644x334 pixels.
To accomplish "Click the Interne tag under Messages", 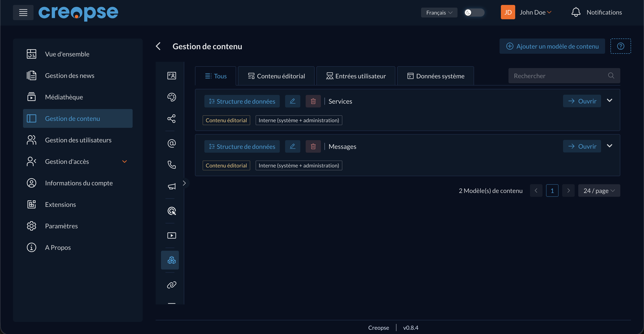I will [x=299, y=166].
